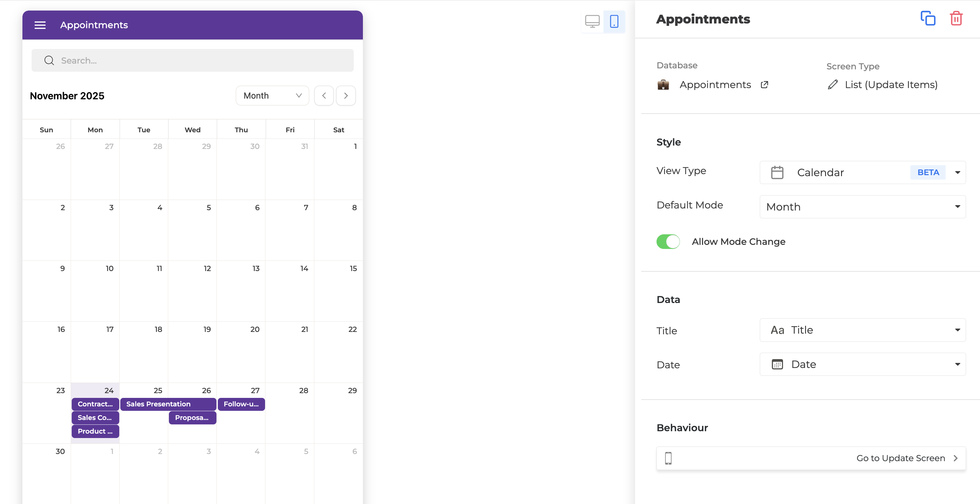Go to next month arrow
The width and height of the screenshot is (980, 504).
346,96
